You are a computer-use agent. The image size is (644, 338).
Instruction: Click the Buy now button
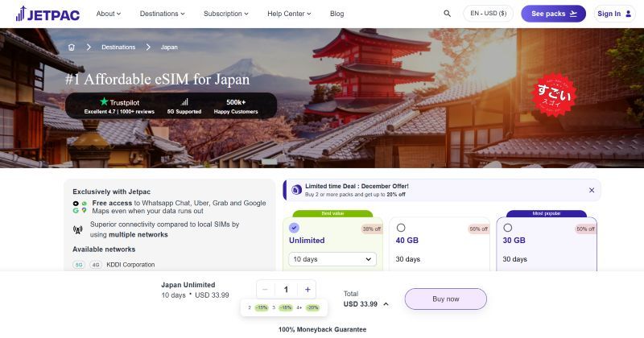pos(446,299)
